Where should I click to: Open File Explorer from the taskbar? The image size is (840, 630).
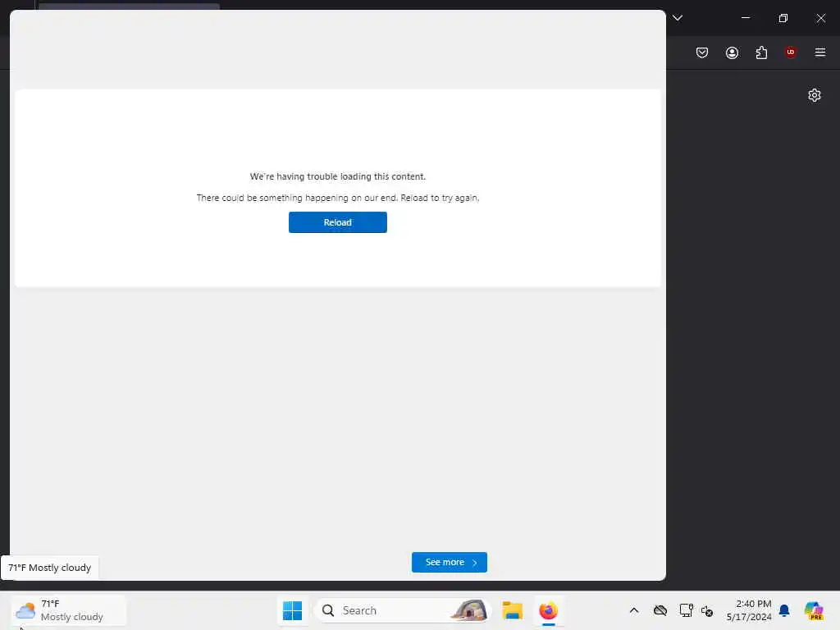(x=512, y=610)
